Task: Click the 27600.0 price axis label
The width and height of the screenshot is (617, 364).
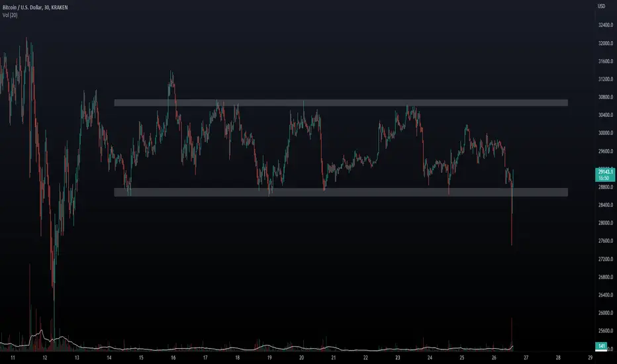Action: click(x=606, y=241)
